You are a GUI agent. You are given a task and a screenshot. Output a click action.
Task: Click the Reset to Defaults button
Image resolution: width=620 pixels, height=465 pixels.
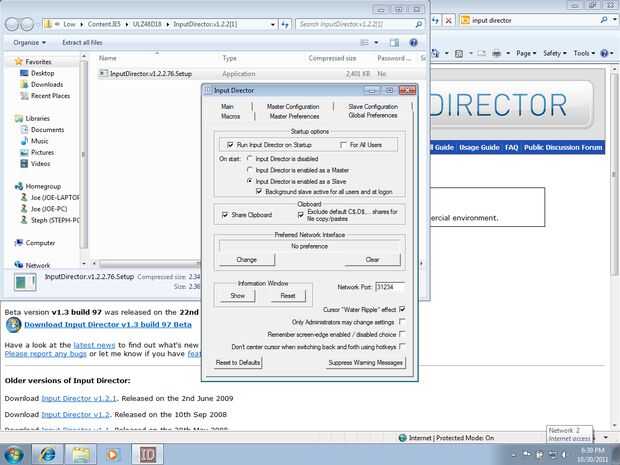point(238,363)
